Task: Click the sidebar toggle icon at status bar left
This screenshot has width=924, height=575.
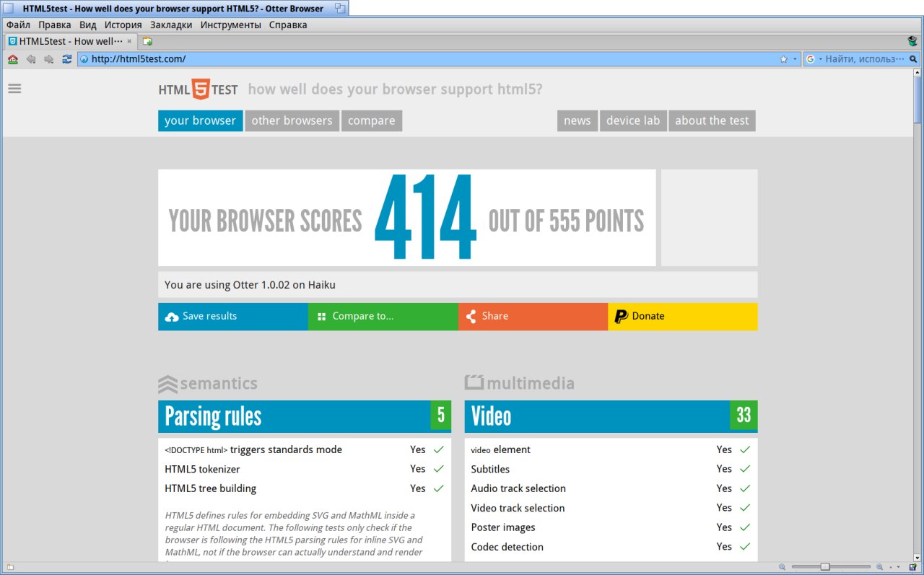Action: tap(10, 567)
